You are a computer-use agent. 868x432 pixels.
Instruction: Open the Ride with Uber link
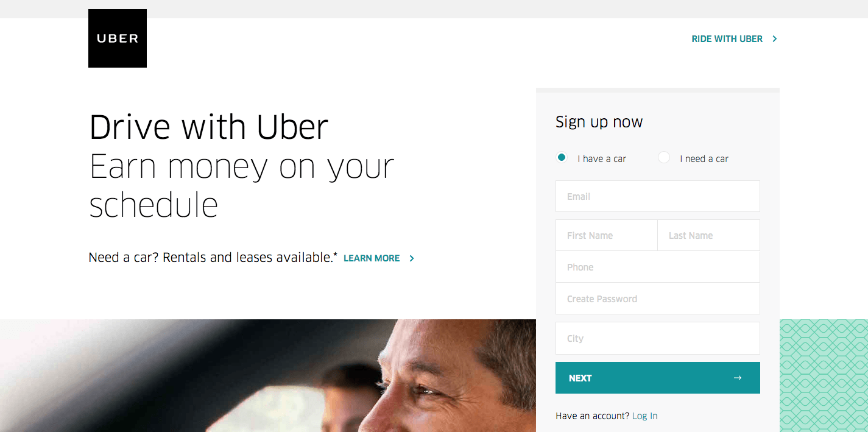[x=727, y=39]
